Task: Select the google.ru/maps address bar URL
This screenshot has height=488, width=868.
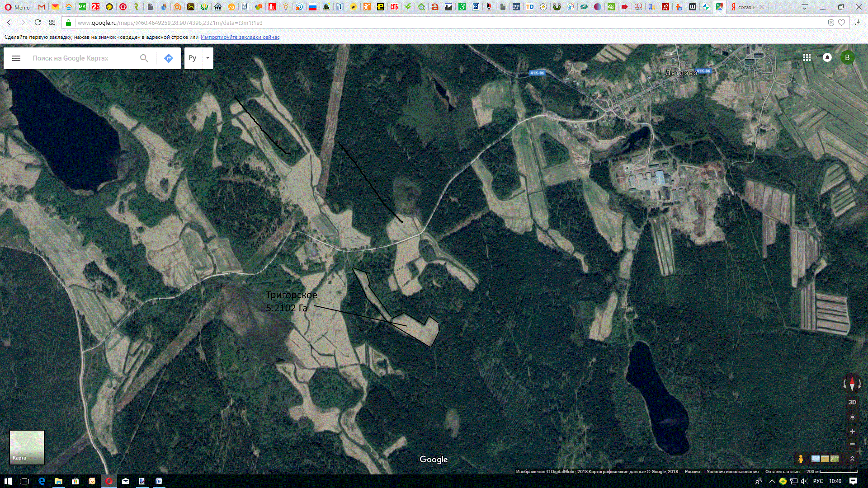Action: point(170,23)
